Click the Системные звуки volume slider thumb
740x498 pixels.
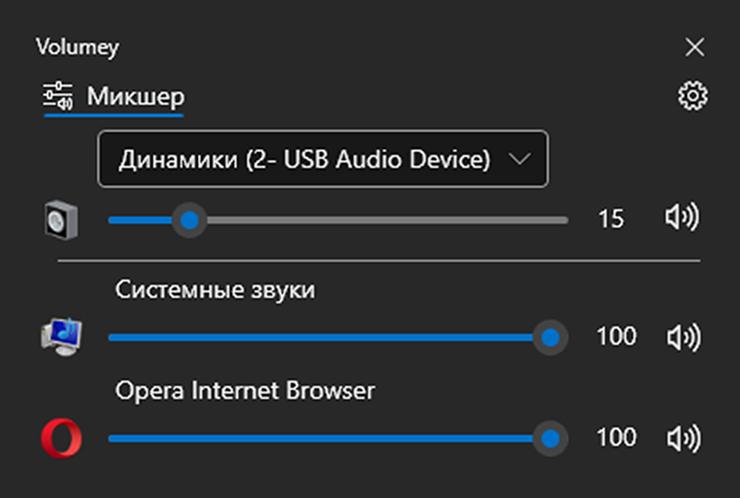click(549, 337)
